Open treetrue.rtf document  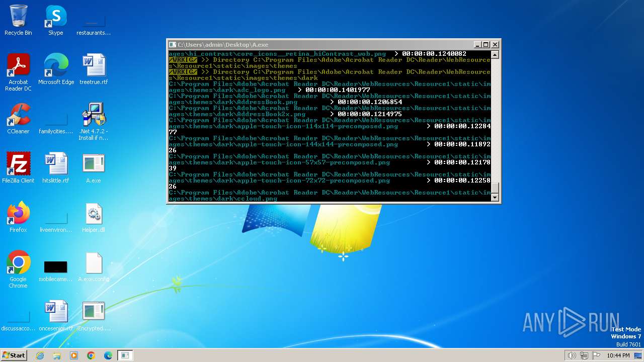click(x=94, y=69)
